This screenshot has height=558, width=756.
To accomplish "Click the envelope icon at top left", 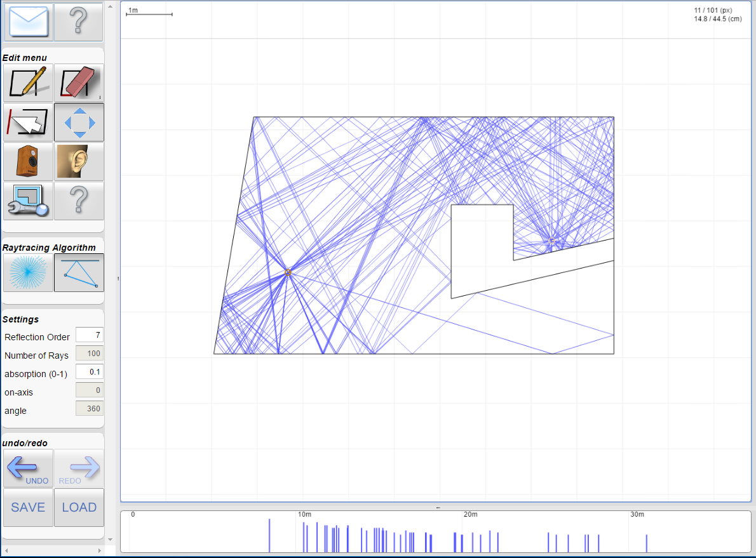I will point(28,22).
